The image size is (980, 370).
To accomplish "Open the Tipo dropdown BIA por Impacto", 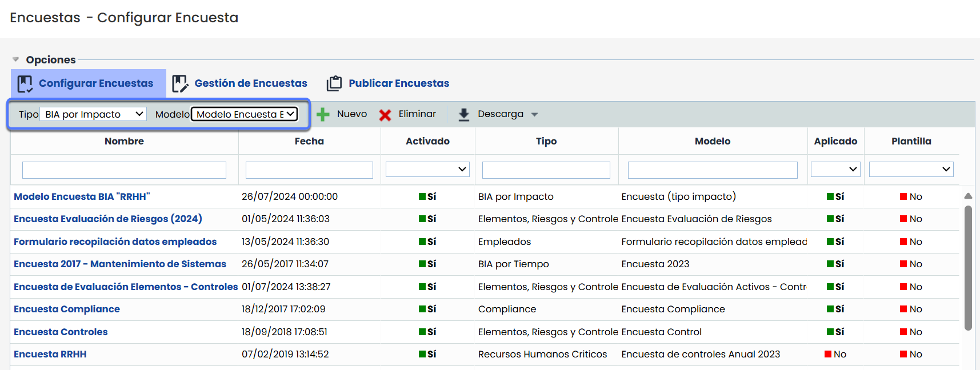I will [x=93, y=114].
